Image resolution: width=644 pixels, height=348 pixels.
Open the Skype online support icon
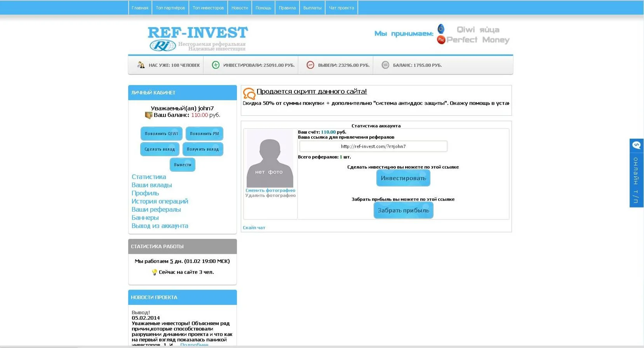637,145
